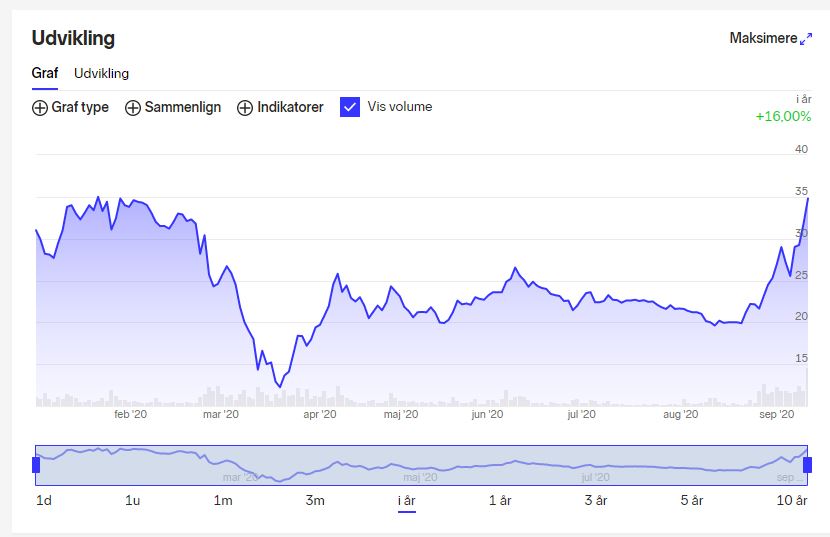Open the Graf type plus icon
Image resolution: width=830 pixels, height=537 pixels.
coord(40,108)
